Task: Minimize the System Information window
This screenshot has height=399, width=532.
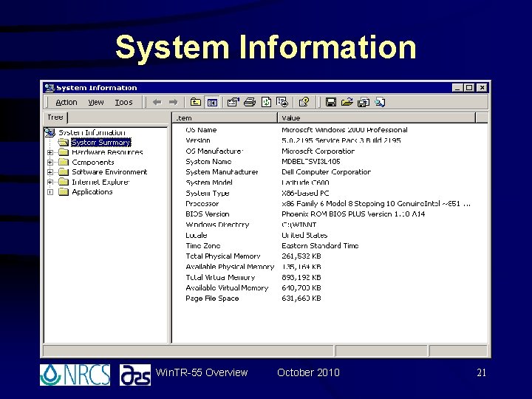Action: point(457,88)
